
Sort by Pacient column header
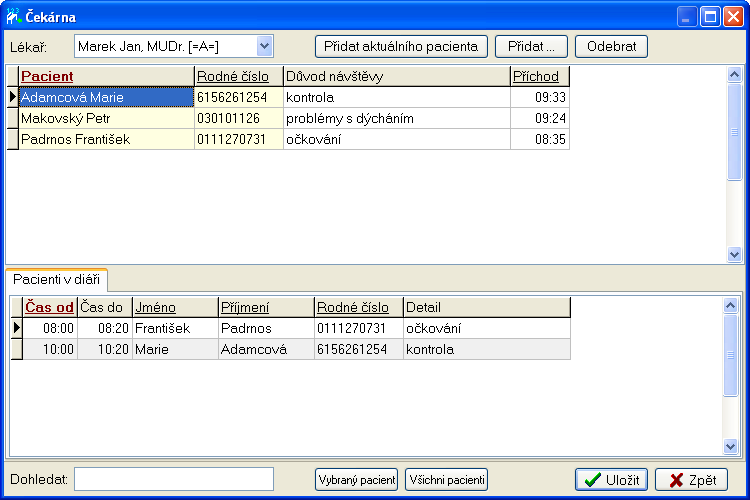click(47, 77)
